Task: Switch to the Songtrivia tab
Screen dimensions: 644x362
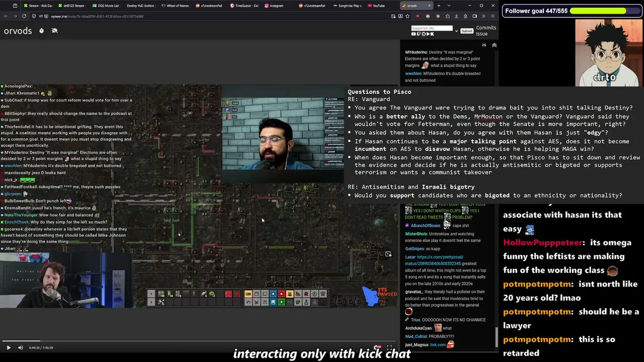Action: pos(347,6)
